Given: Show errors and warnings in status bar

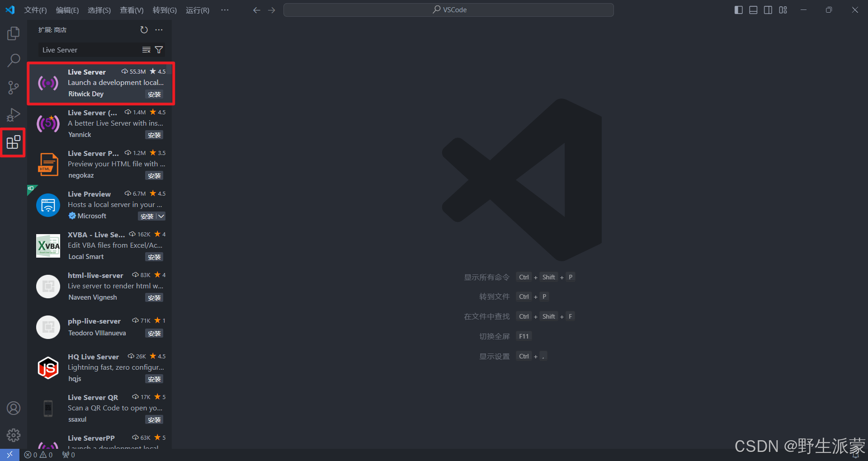Looking at the screenshot, I should tap(38, 455).
